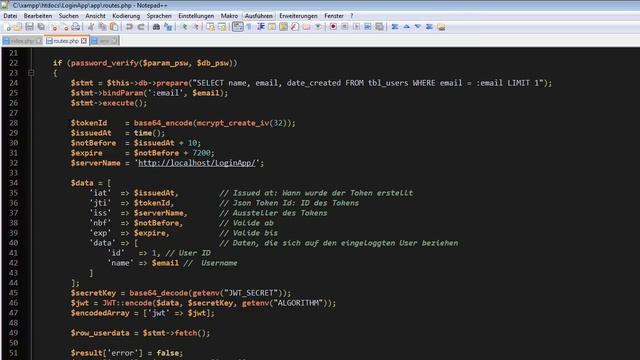Click the Close document toolbar icon
Screen dimensions: 640x360
coord(53,27)
